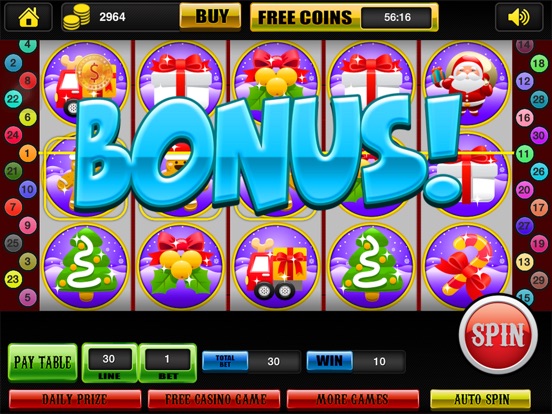Click the TOTAL BET display
The width and height of the screenshot is (552, 414).
[251, 361]
